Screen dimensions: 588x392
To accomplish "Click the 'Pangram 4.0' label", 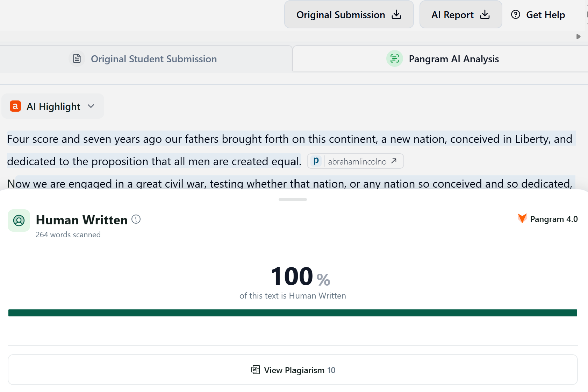I will (x=554, y=219).
